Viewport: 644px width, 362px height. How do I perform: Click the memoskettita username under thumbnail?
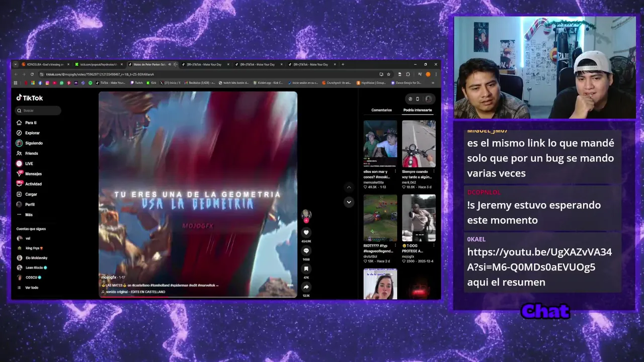click(x=373, y=183)
